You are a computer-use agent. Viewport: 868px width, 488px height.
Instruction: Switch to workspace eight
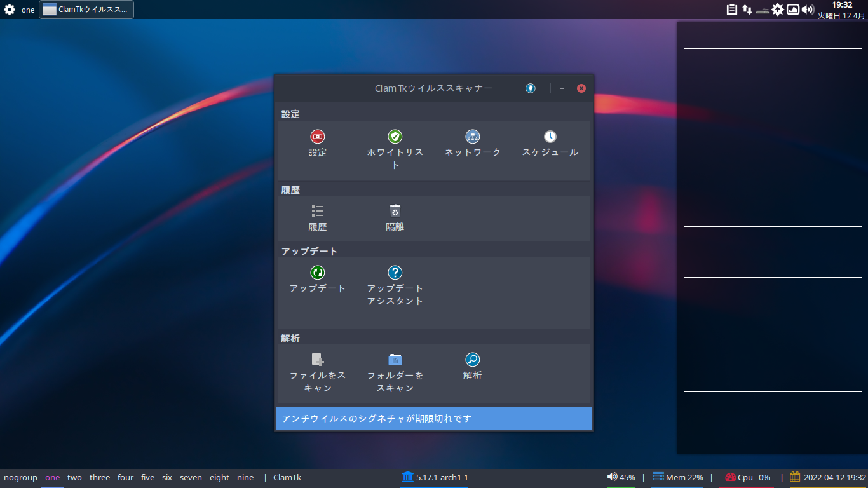click(219, 478)
